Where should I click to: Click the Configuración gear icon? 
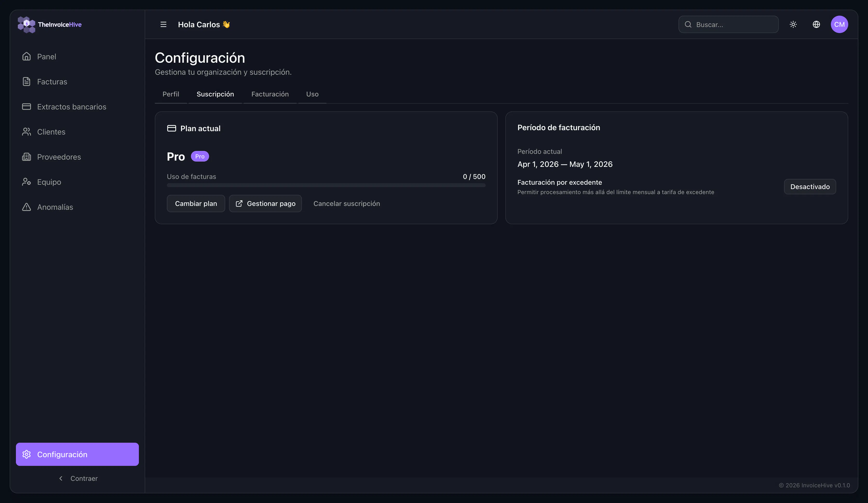[x=27, y=455]
